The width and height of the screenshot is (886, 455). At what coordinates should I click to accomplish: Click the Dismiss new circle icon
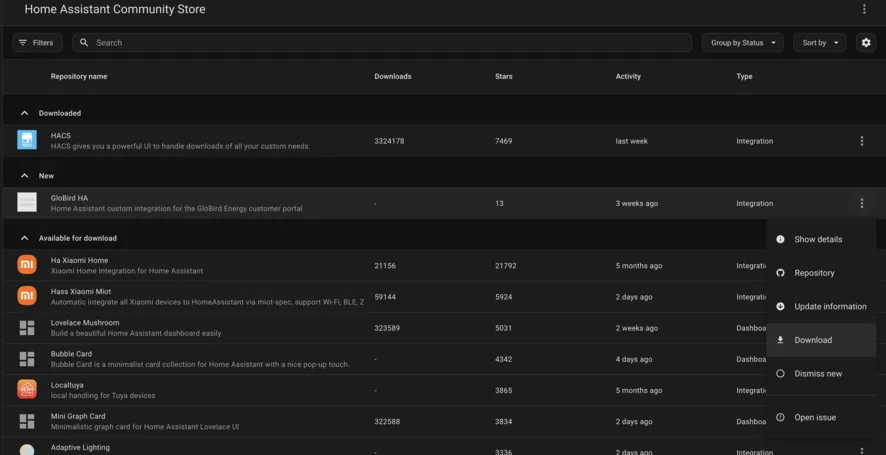780,374
